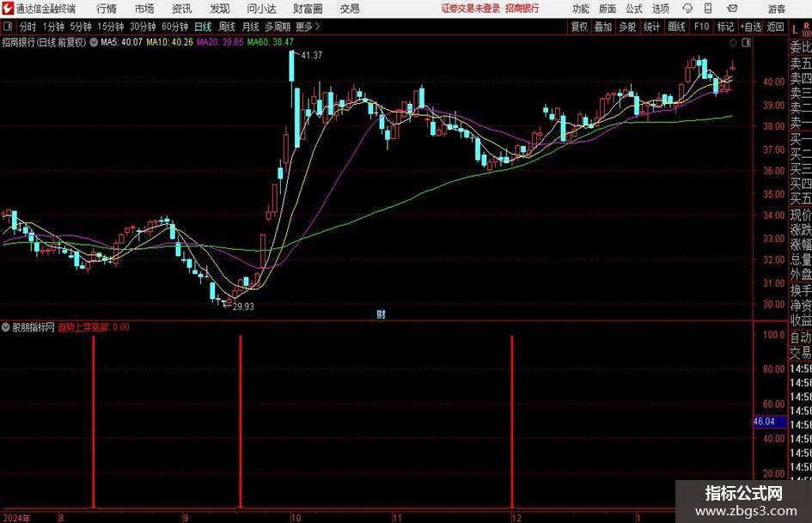Click the 多股 toolbar button
This screenshot has height=523, width=812.
[627, 27]
